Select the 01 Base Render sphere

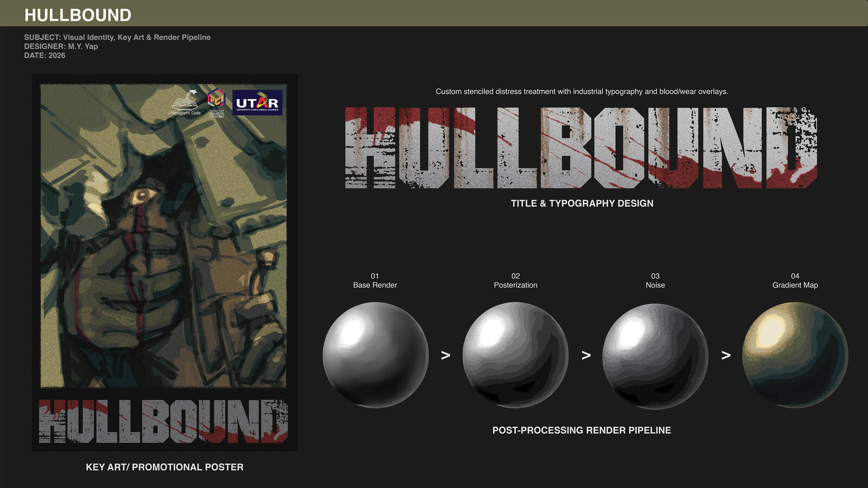click(x=375, y=355)
